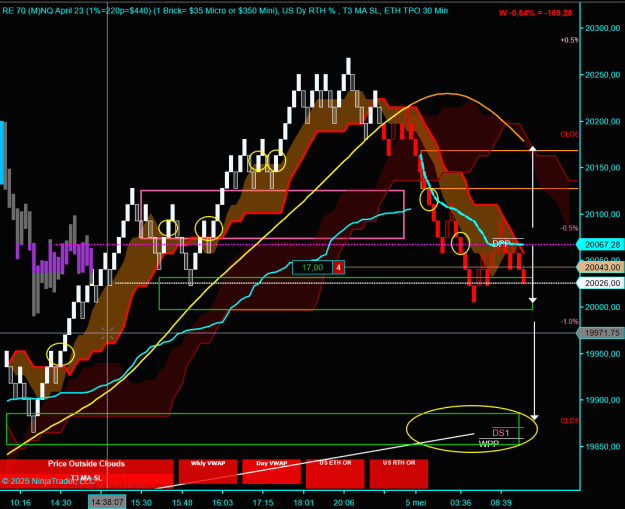This screenshot has height=509, width=625.
Task: Click the 10:16 time axis label
Action: click(20, 503)
